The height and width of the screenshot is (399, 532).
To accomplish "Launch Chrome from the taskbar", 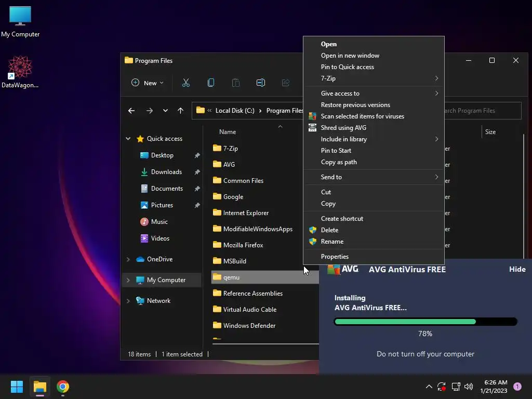I will [x=63, y=387].
